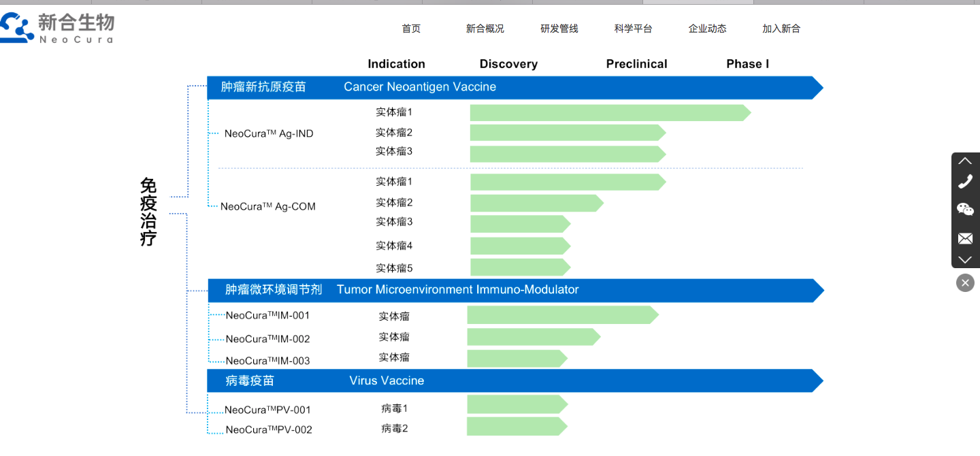This screenshot has height=456, width=980.
Task: Click the Tumor Microenvironment Immuno-Modulator banner
Action: point(510,290)
